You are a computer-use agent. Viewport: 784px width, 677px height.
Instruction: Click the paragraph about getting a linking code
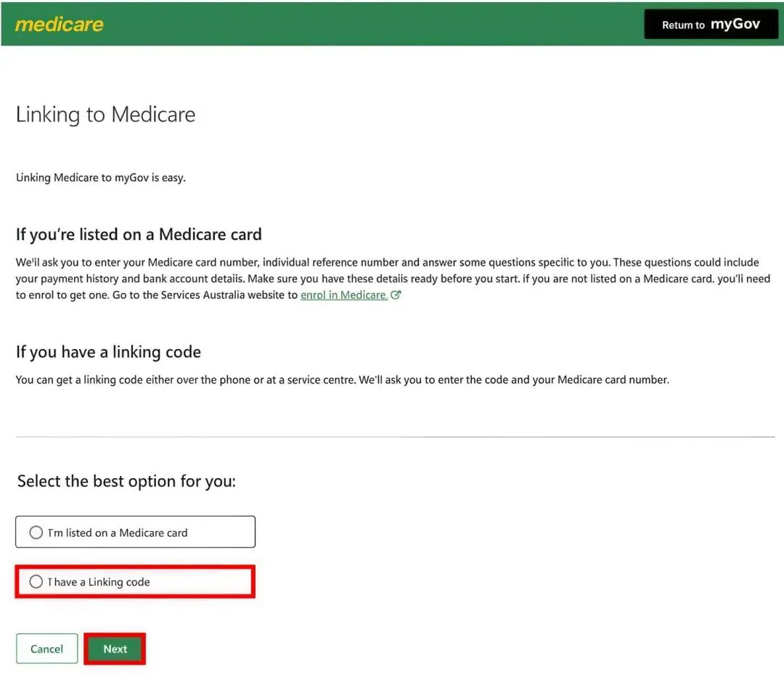342,379
